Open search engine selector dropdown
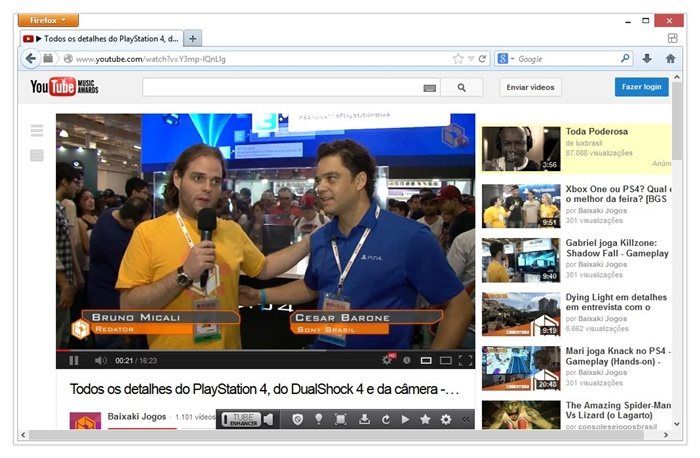 coord(506,58)
